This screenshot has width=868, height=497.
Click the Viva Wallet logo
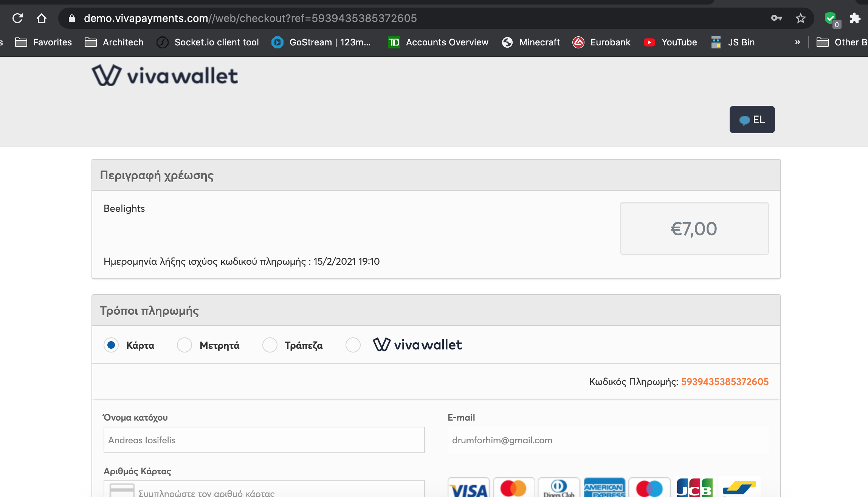164,75
